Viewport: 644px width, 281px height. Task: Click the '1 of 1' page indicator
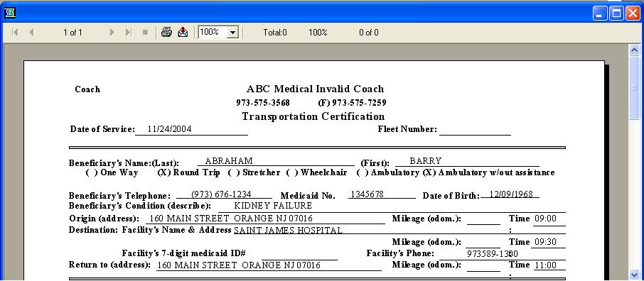click(x=73, y=33)
